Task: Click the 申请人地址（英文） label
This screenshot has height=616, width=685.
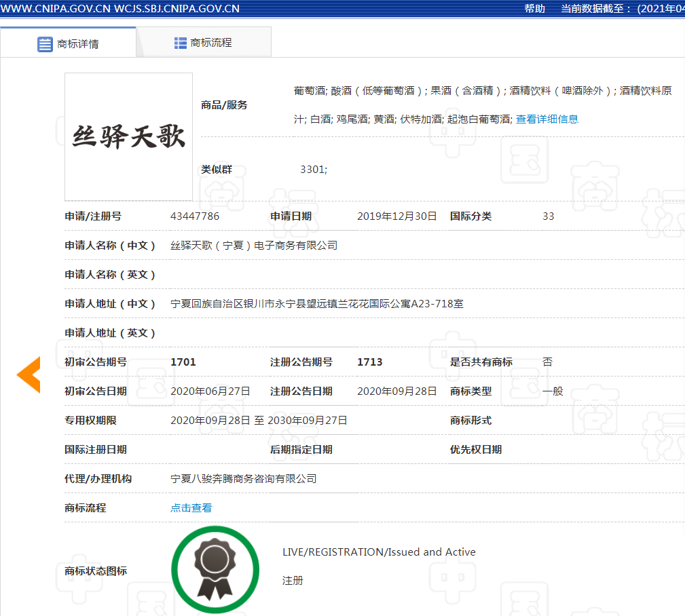Action: coord(110,332)
